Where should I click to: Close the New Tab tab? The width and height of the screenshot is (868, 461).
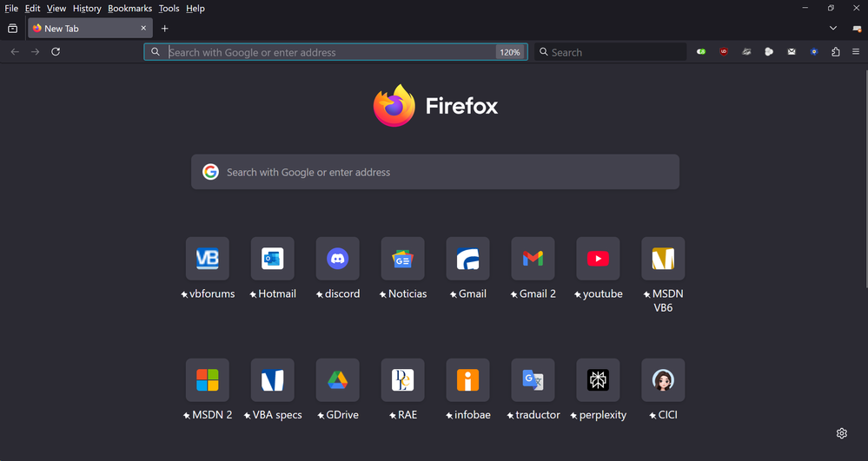(144, 29)
